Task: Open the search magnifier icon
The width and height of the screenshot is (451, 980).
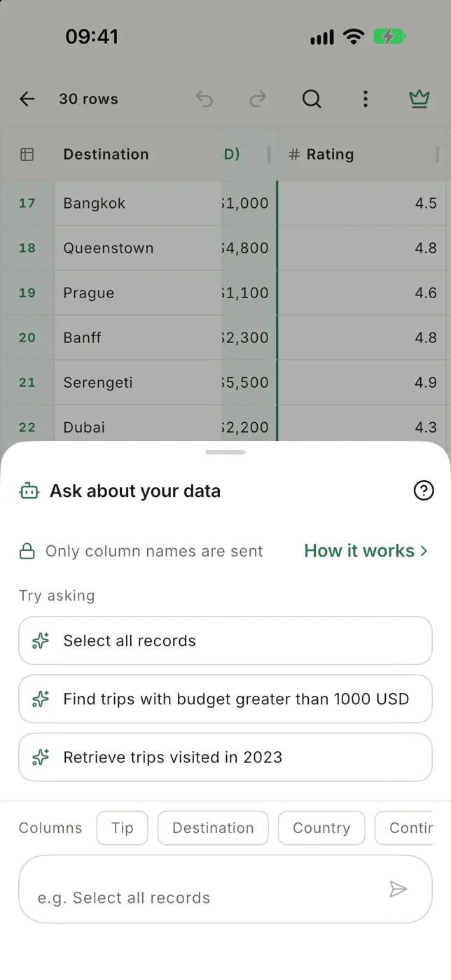Action: 312,99
